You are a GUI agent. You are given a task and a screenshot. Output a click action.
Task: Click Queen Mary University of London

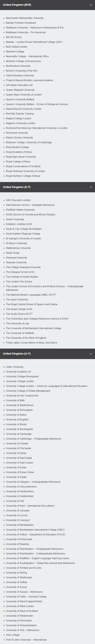[x=24, y=95]
